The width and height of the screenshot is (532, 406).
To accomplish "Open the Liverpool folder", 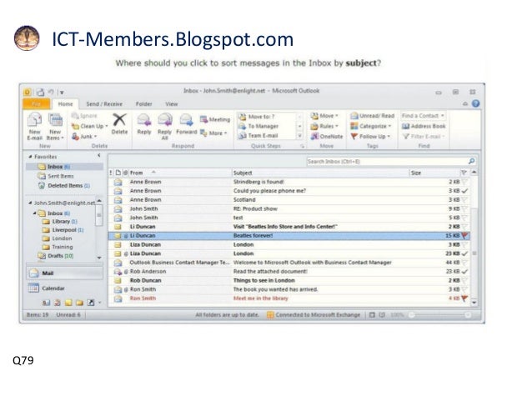I will point(63,230).
